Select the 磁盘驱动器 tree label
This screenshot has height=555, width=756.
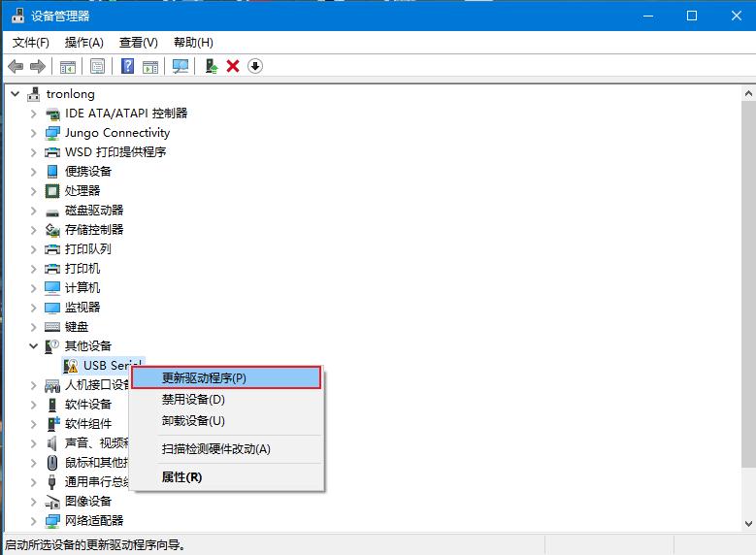(x=94, y=211)
